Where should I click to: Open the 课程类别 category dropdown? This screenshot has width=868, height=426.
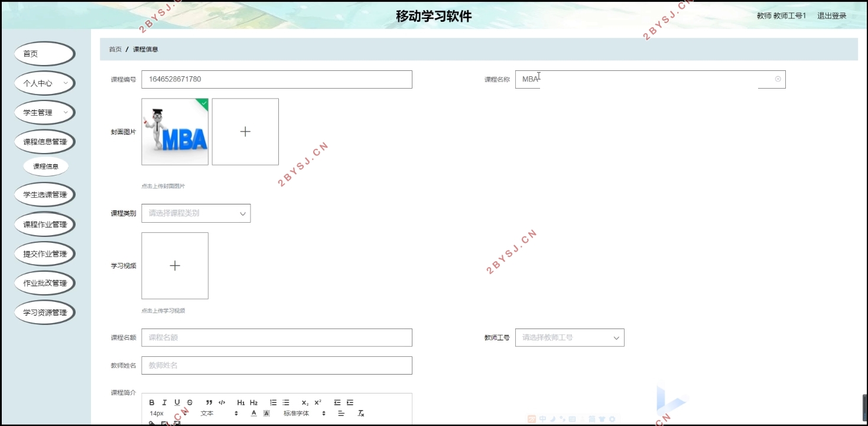point(196,213)
